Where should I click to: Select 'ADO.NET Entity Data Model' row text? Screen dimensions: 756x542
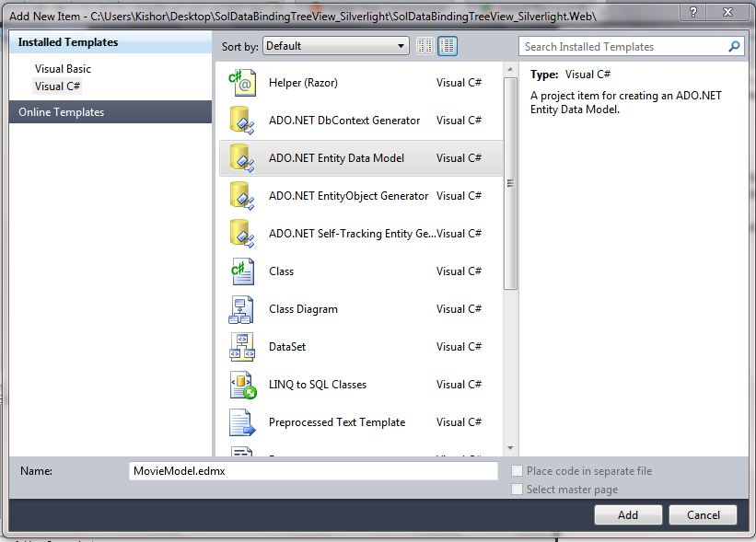(336, 158)
